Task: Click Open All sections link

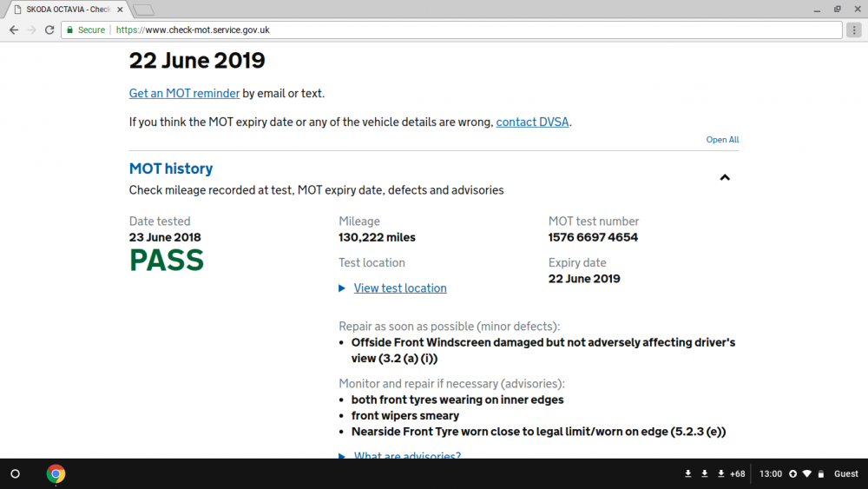Action: (722, 140)
